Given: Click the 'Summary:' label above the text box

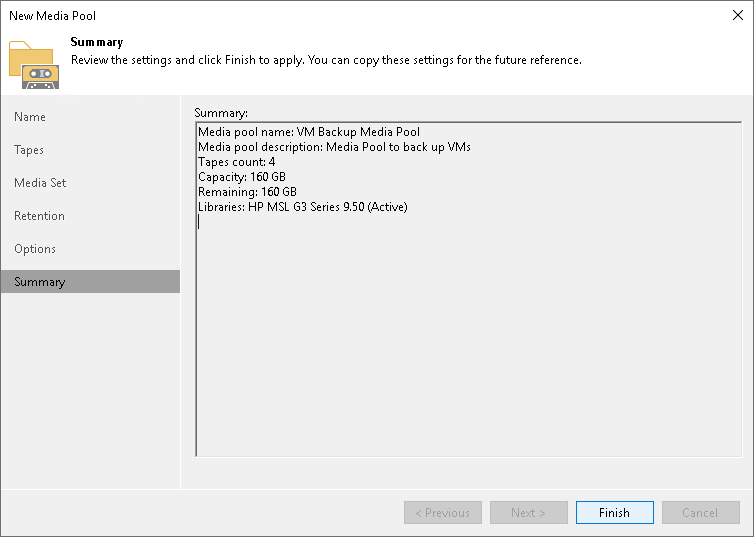Looking at the screenshot, I should click(x=221, y=113).
